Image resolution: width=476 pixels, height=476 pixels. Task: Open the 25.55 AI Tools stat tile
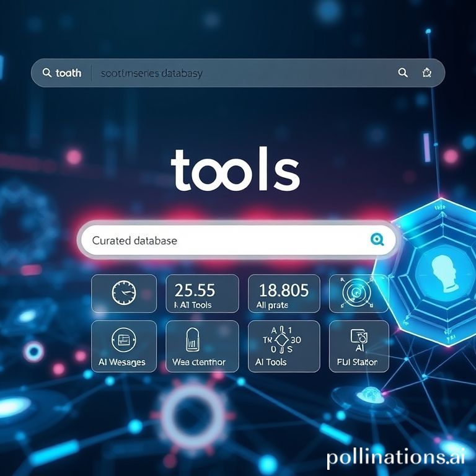click(x=202, y=293)
